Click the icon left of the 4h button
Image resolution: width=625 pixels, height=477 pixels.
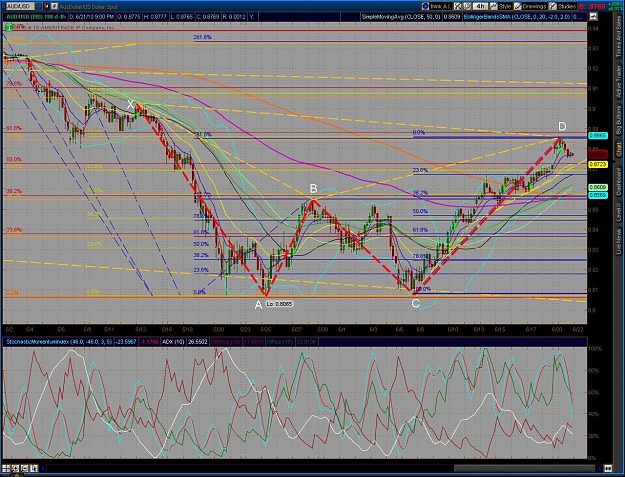pos(467,6)
